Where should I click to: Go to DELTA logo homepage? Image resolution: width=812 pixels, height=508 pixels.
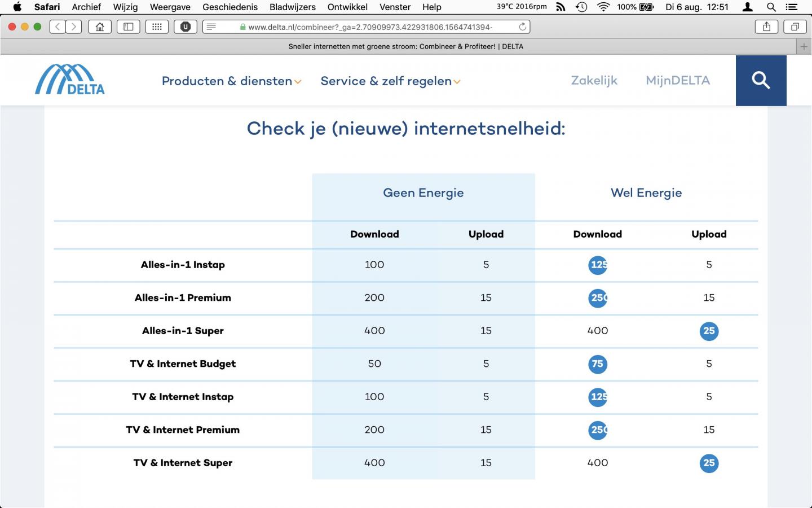[x=70, y=79]
